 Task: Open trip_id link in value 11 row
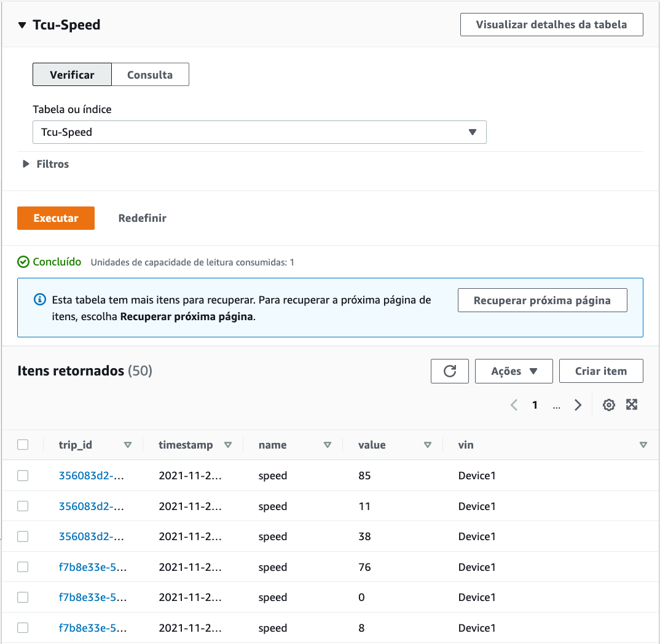[x=92, y=506]
